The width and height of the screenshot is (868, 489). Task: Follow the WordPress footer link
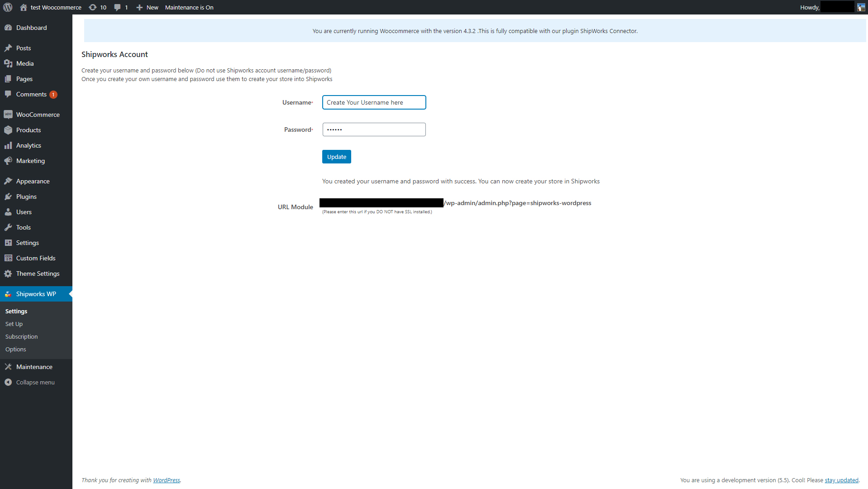(167, 480)
